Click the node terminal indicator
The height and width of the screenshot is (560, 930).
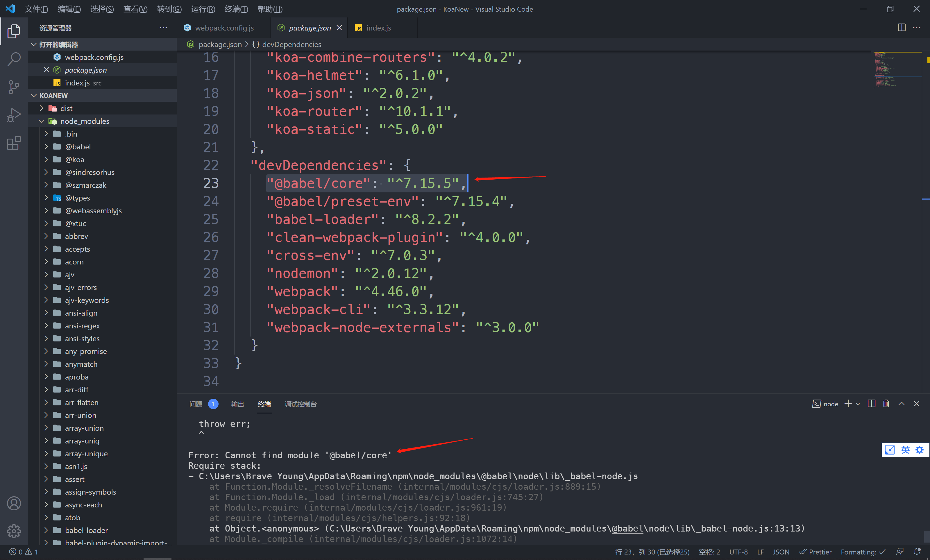825,404
